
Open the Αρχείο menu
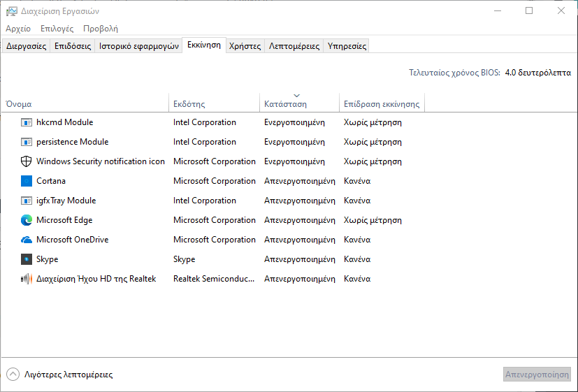[x=18, y=29]
